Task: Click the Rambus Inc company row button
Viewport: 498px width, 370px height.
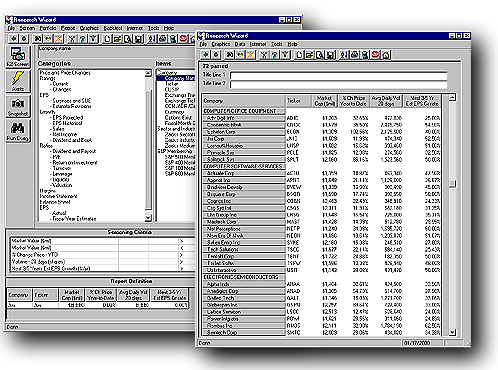Action: pos(244,326)
